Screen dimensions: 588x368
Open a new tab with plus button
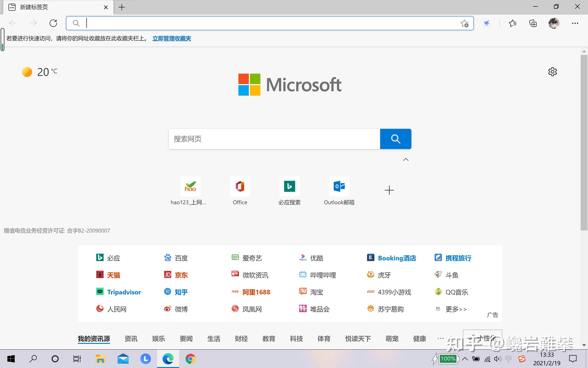pyautogui.click(x=122, y=7)
